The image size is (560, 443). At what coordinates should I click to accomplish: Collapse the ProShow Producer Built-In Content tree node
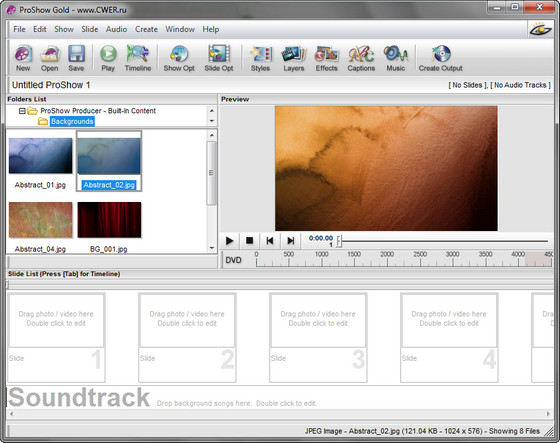click(22, 111)
